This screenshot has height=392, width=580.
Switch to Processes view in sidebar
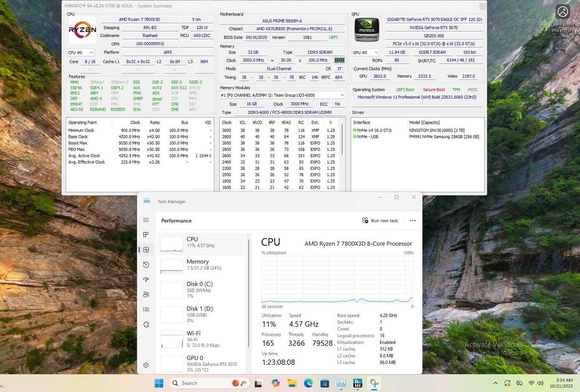(x=146, y=235)
